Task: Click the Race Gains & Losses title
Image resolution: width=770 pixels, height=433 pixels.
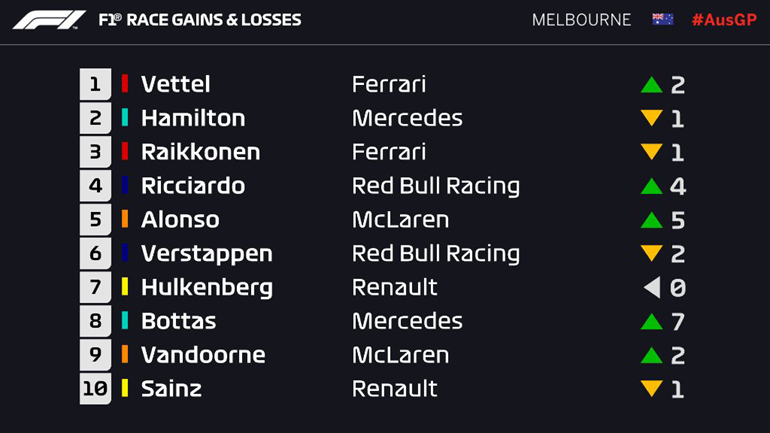Action: [200, 20]
